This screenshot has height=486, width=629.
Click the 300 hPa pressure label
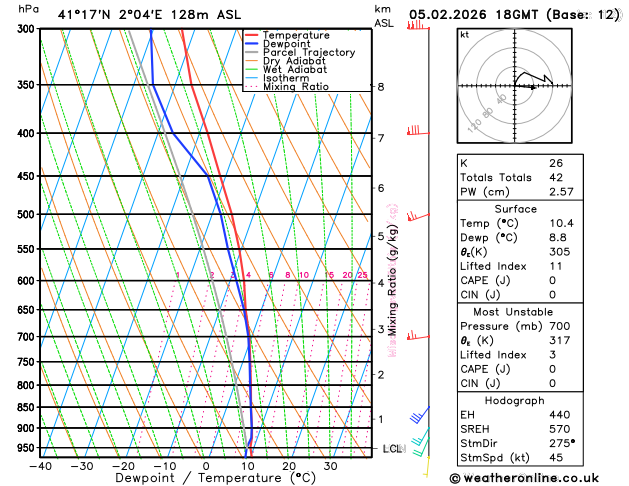28,29
